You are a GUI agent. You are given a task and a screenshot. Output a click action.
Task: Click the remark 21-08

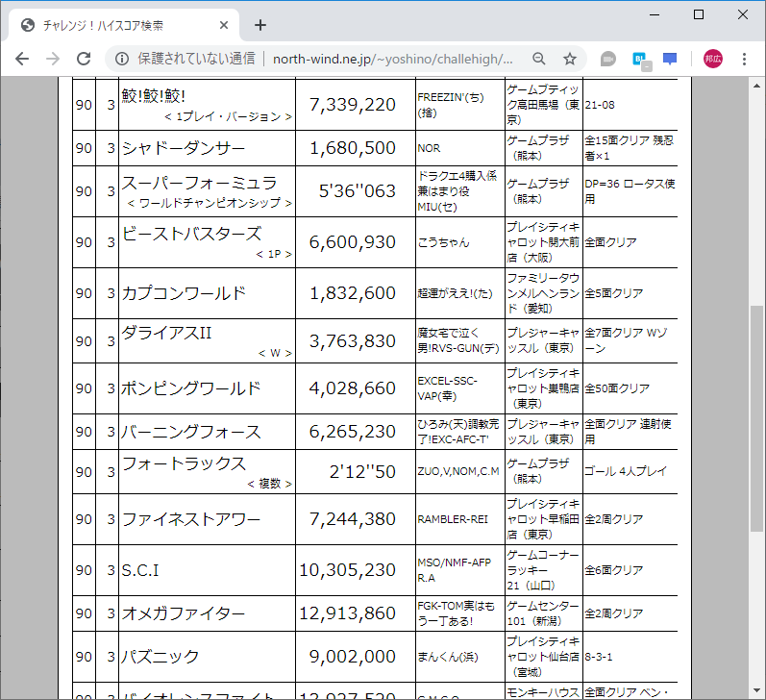pos(600,105)
